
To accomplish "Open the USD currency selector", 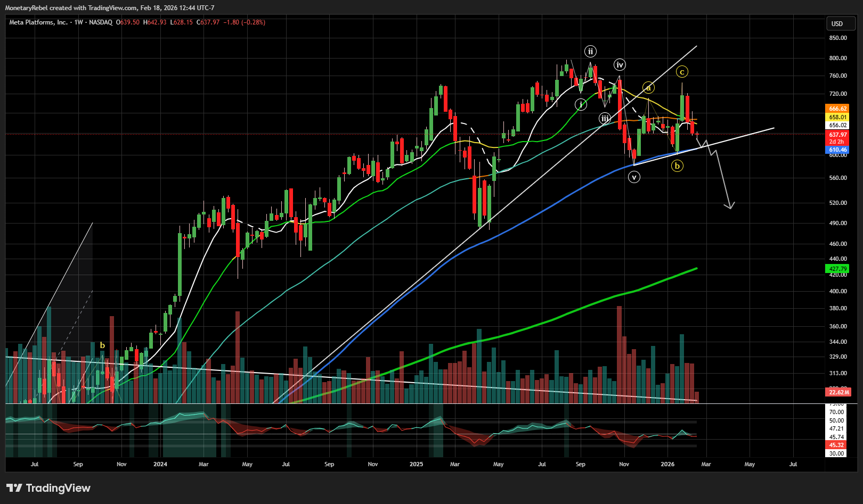I will [841, 24].
